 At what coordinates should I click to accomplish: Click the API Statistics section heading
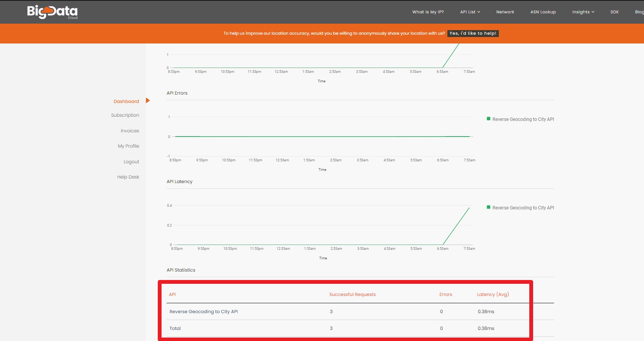181,270
